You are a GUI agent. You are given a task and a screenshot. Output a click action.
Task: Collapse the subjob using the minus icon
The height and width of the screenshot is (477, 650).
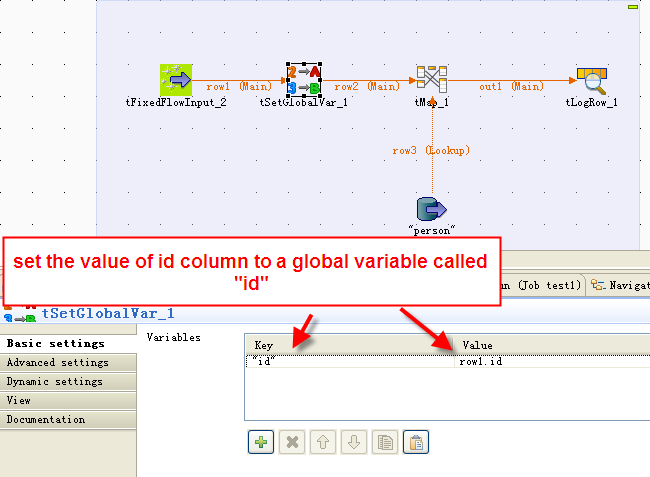tap(633, 7)
